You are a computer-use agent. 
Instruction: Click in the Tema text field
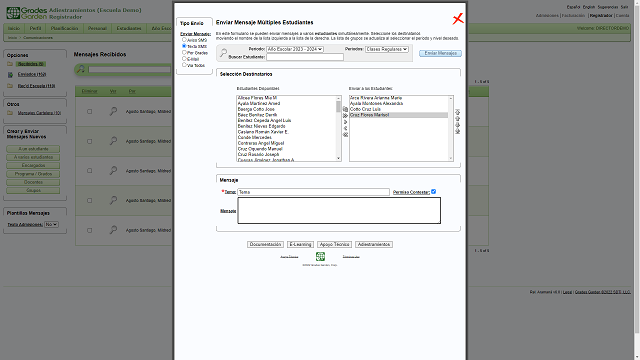click(x=313, y=192)
